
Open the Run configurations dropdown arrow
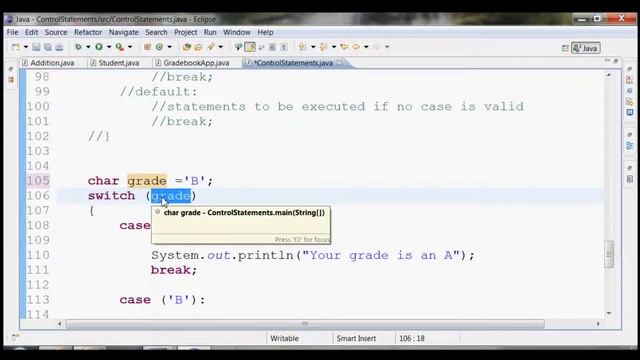(109, 47)
